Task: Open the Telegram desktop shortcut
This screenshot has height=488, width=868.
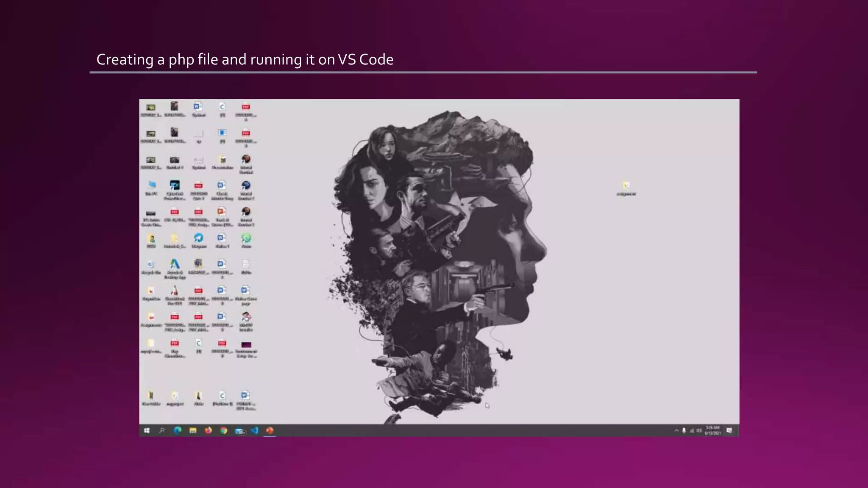Action: click(198, 238)
